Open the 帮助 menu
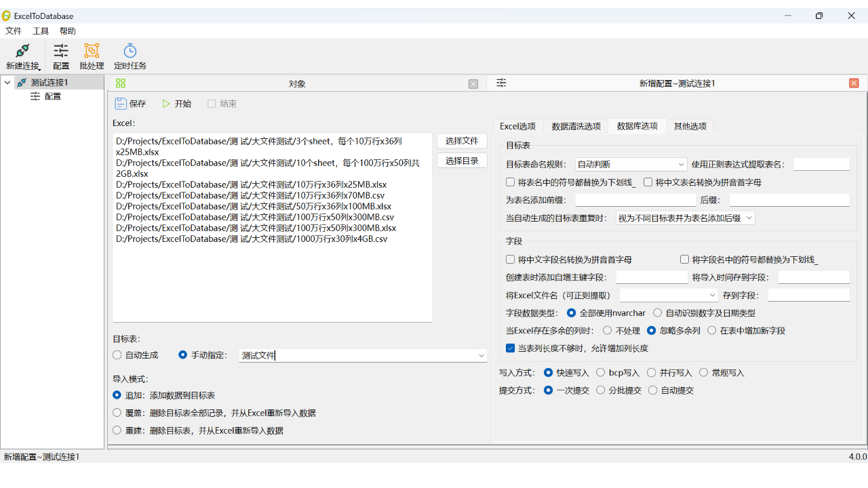The image size is (868, 488). (68, 31)
